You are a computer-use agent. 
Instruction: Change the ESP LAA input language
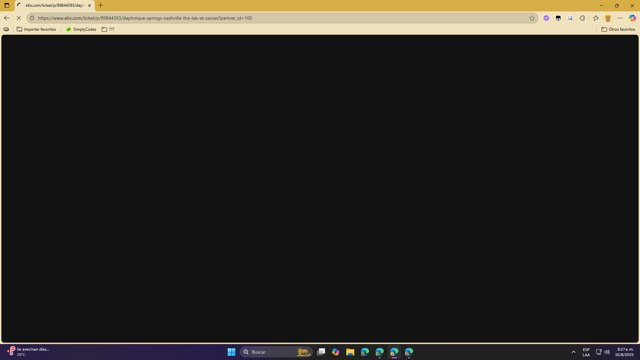click(586, 352)
